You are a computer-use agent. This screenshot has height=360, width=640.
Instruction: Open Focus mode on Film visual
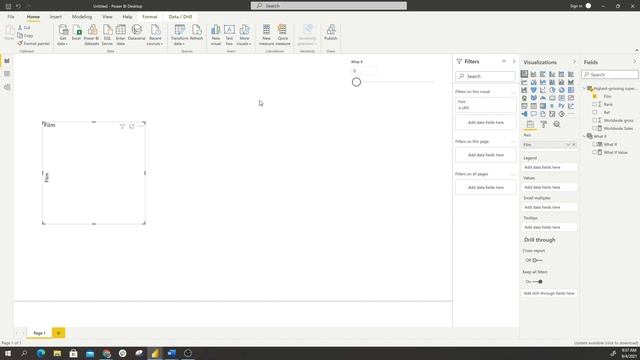(131, 126)
